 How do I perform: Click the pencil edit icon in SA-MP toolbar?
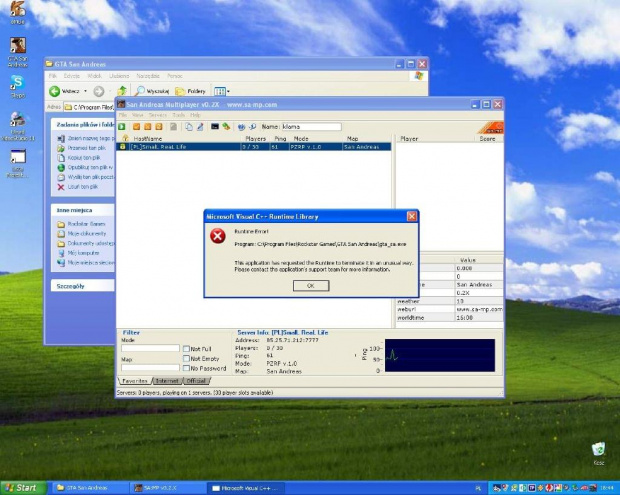point(200,127)
